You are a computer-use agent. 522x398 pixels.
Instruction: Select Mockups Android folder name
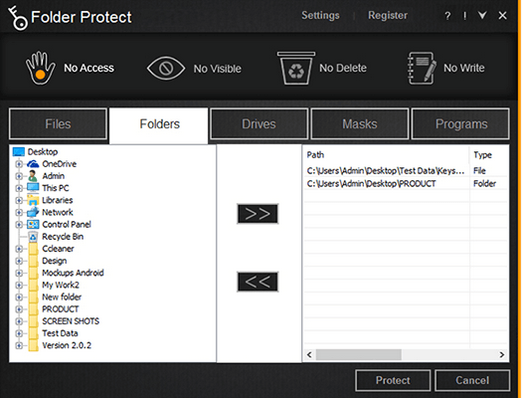(73, 273)
